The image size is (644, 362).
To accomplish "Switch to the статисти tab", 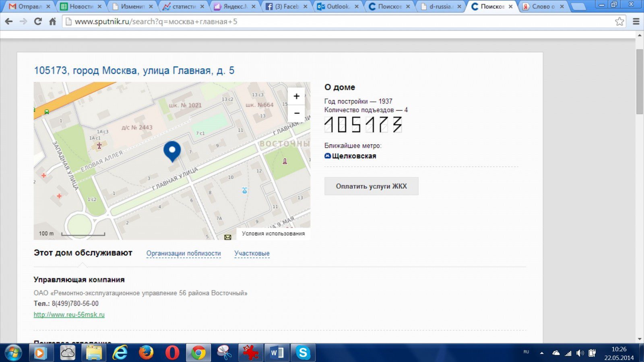I will coord(183,6).
